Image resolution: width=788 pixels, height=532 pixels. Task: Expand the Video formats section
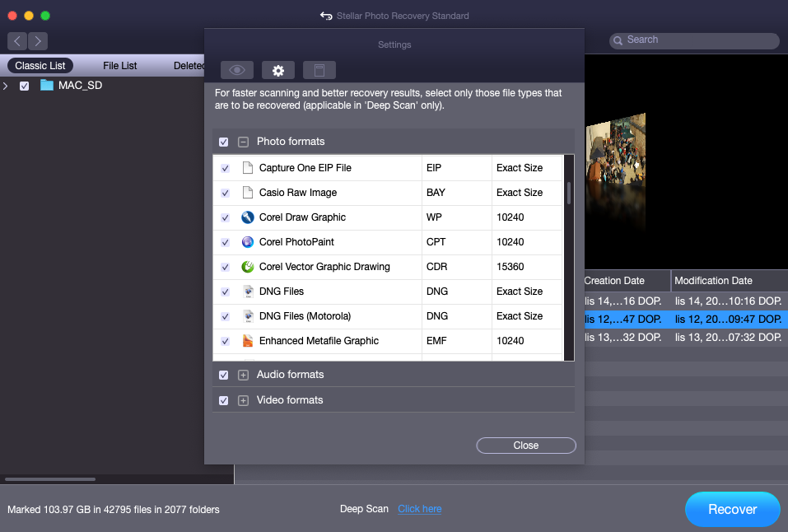coord(243,400)
